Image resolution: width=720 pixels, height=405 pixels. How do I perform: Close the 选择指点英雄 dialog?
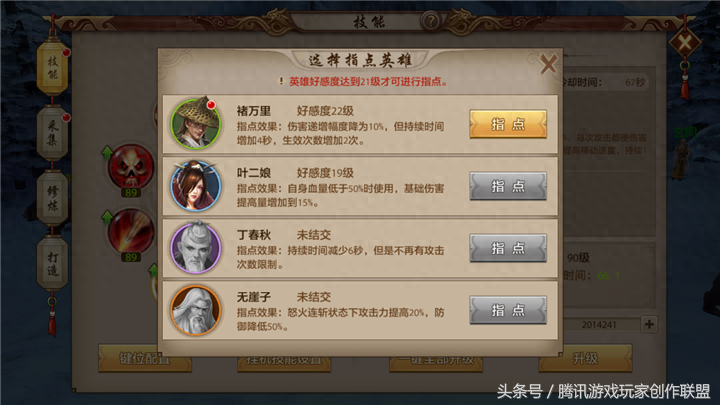tap(548, 64)
